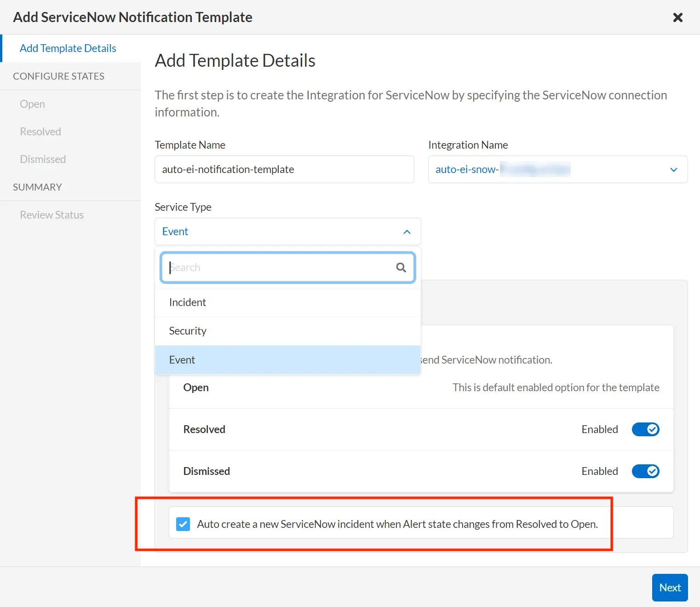This screenshot has width=700, height=607.
Task: Select Security from service type list
Action: click(188, 331)
